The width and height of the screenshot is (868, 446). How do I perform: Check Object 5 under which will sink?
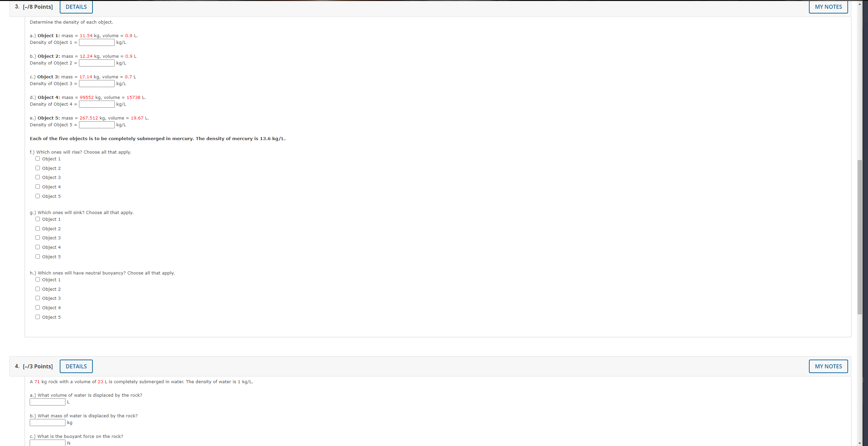[x=38, y=257]
